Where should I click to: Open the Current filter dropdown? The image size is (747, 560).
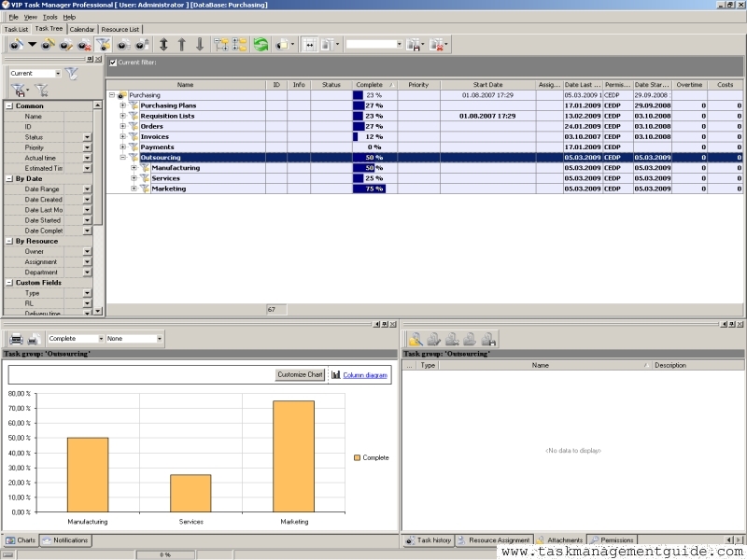[58, 73]
